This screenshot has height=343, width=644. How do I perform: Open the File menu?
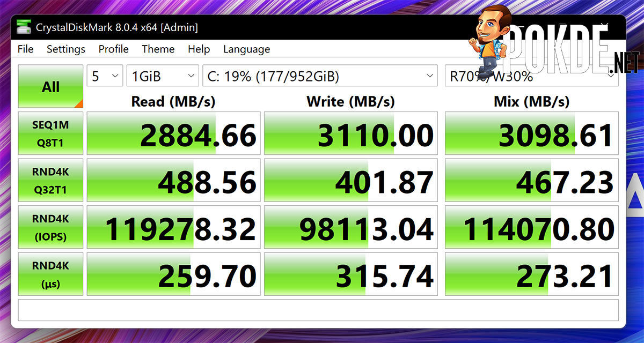(25, 49)
